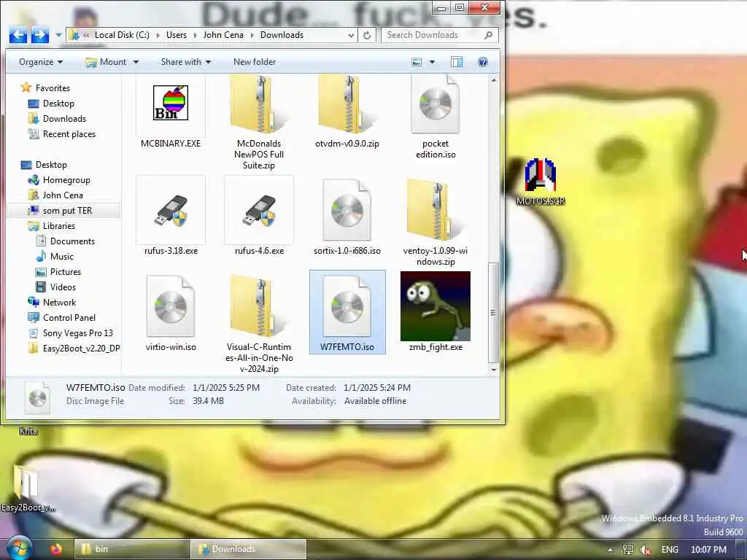Viewport: 747px width, 560px height.
Task: Select the rufus-3.18.exe file
Action: click(171, 211)
